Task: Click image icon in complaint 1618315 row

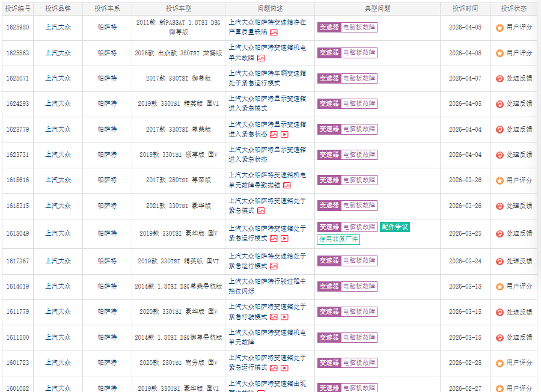Action: point(261,211)
